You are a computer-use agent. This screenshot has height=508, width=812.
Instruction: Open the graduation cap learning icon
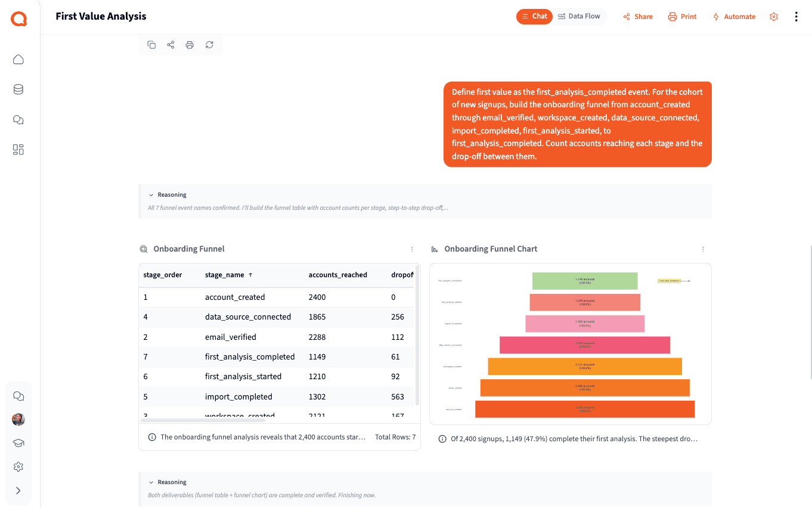click(18, 443)
